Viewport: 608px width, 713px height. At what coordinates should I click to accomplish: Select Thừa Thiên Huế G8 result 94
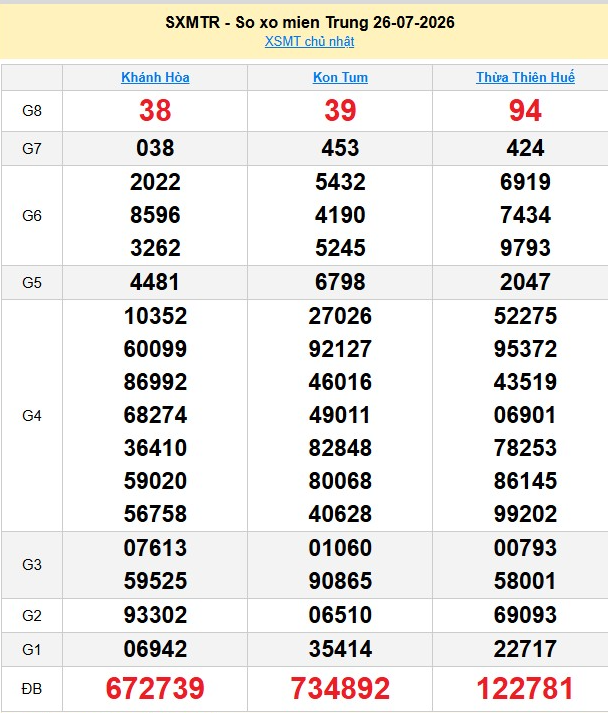tap(525, 110)
